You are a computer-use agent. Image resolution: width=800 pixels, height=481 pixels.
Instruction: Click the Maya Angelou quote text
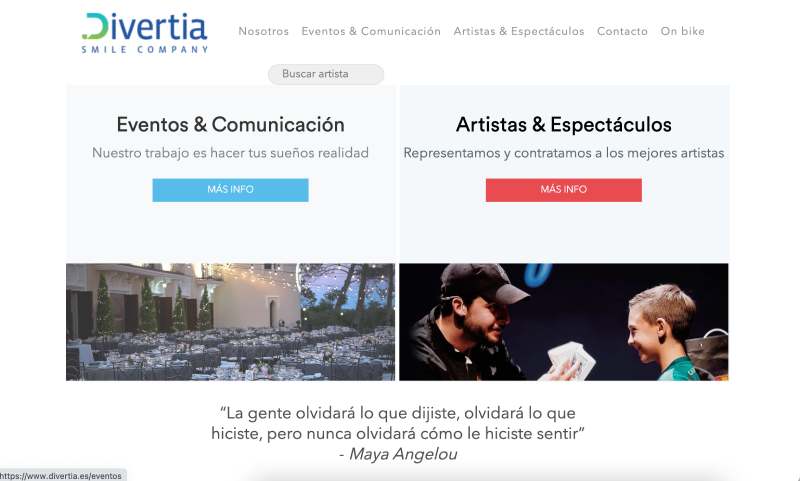pyautogui.click(x=398, y=423)
